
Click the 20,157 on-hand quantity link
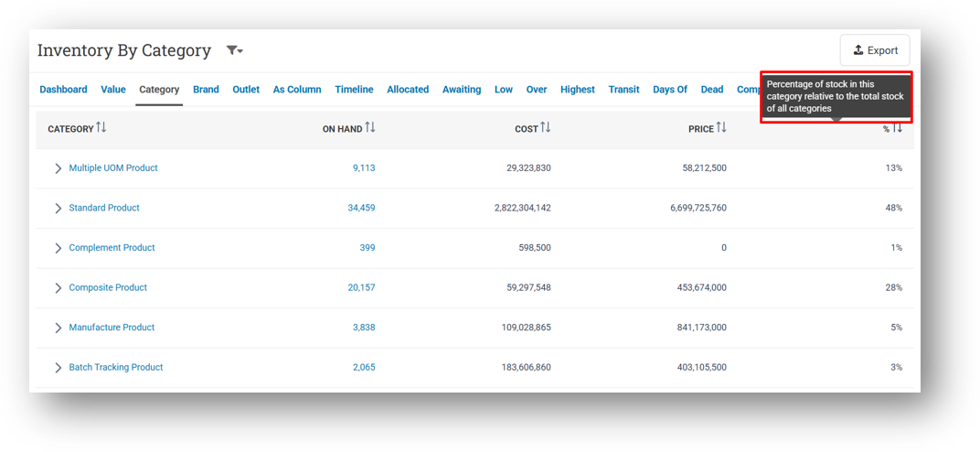click(x=361, y=287)
